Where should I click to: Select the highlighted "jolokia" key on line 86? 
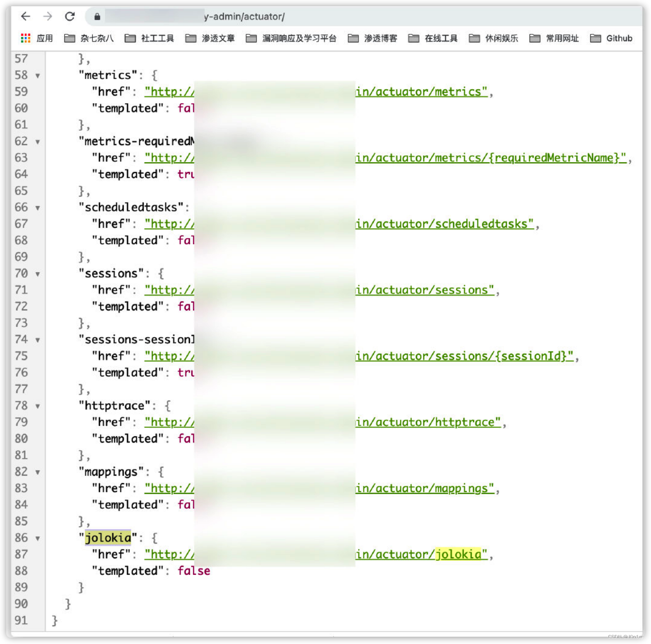click(x=108, y=538)
